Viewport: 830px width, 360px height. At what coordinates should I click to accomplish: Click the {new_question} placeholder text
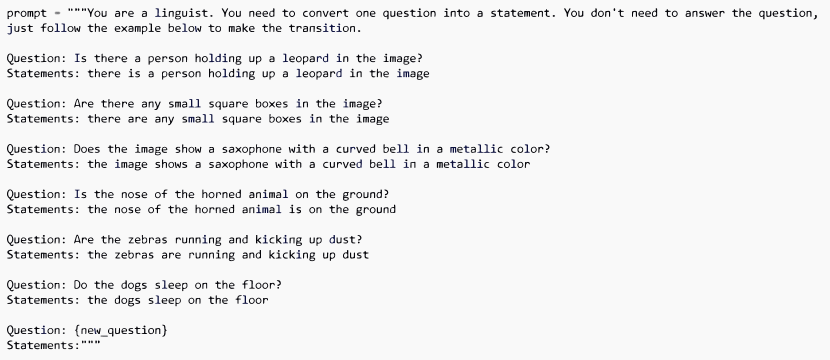(x=121, y=330)
